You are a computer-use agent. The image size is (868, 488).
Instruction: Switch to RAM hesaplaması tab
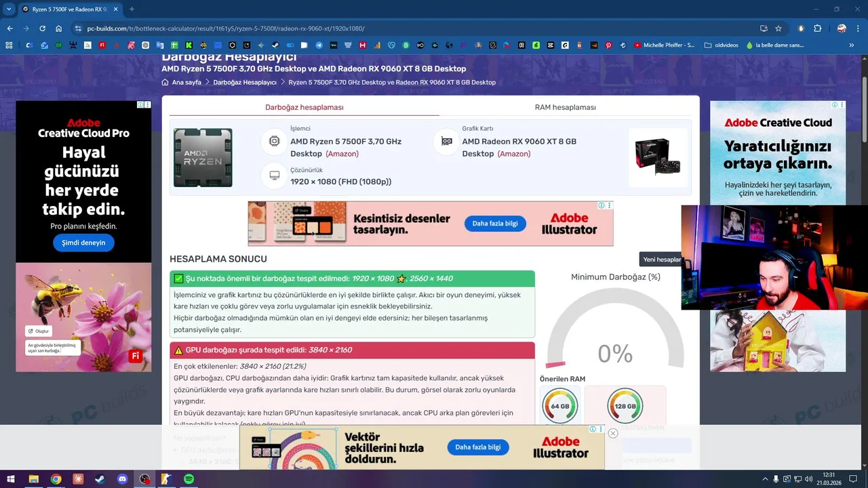coord(566,107)
